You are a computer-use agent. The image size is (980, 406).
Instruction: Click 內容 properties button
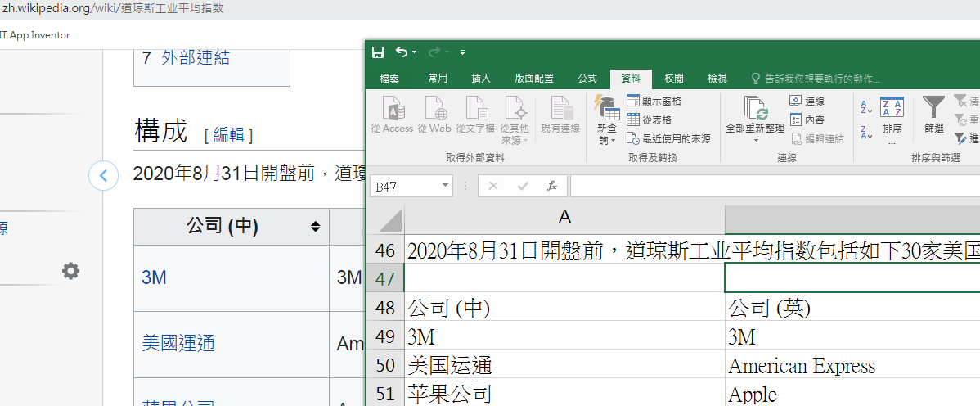807,120
